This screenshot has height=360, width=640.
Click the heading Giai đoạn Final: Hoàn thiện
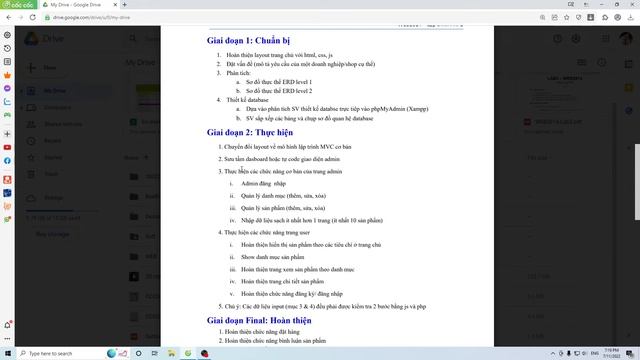pyautogui.click(x=259, y=320)
